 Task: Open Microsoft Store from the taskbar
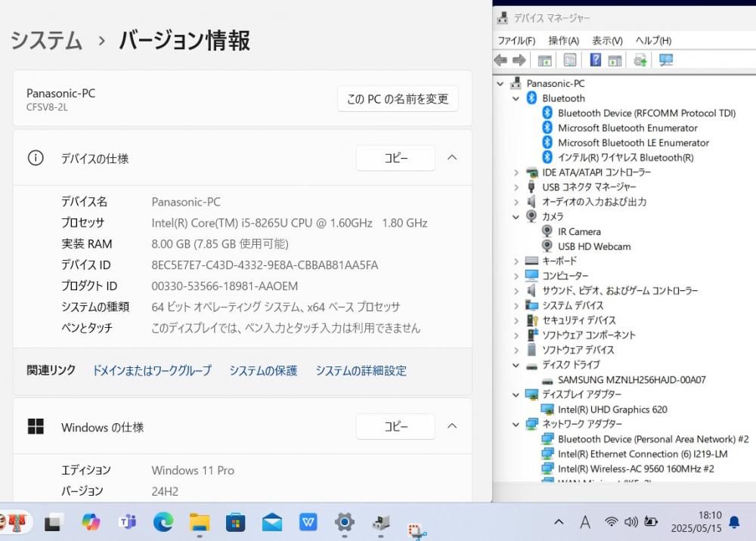236,522
